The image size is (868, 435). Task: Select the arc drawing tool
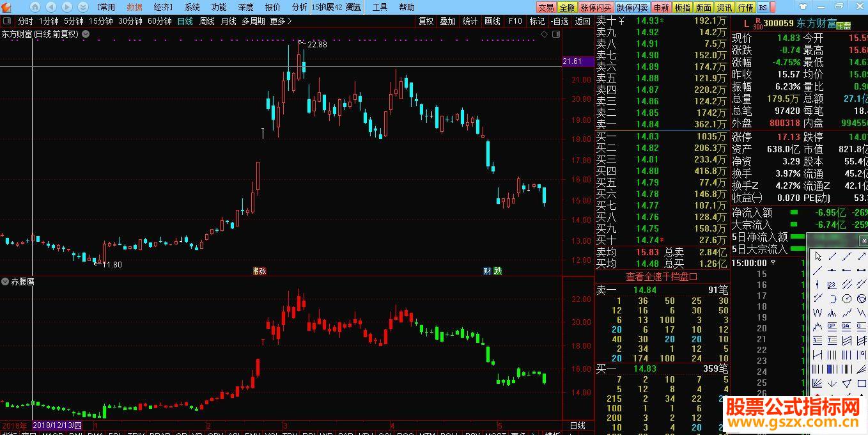[832, 299]
